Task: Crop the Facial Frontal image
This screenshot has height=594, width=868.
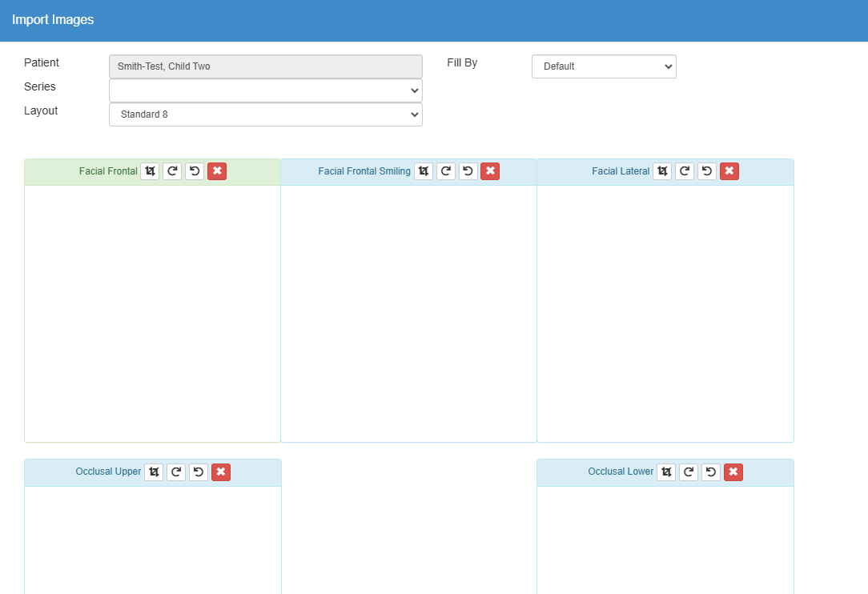Action: coord(150,171)
